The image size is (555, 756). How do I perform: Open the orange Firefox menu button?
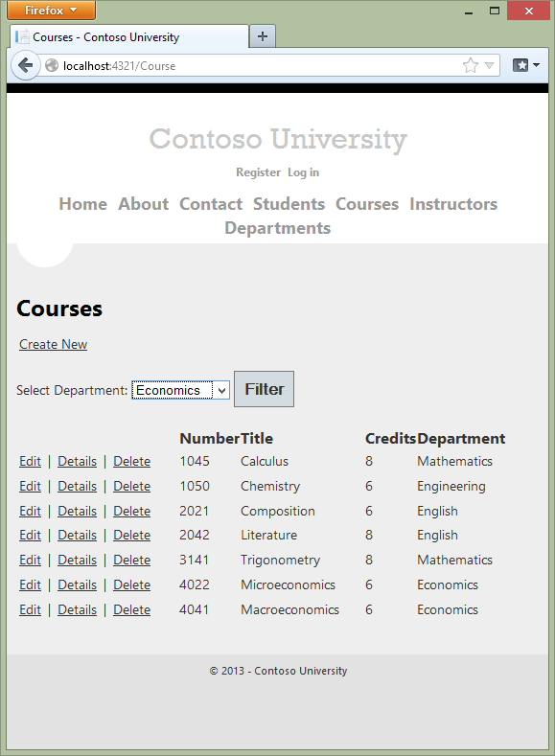pos(51,11)
